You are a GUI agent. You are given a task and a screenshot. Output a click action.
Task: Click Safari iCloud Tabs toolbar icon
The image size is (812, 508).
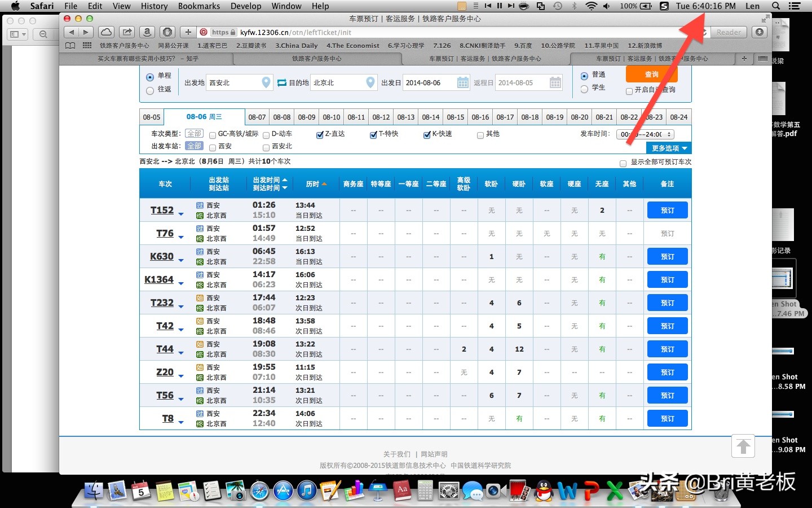point(106,32)
